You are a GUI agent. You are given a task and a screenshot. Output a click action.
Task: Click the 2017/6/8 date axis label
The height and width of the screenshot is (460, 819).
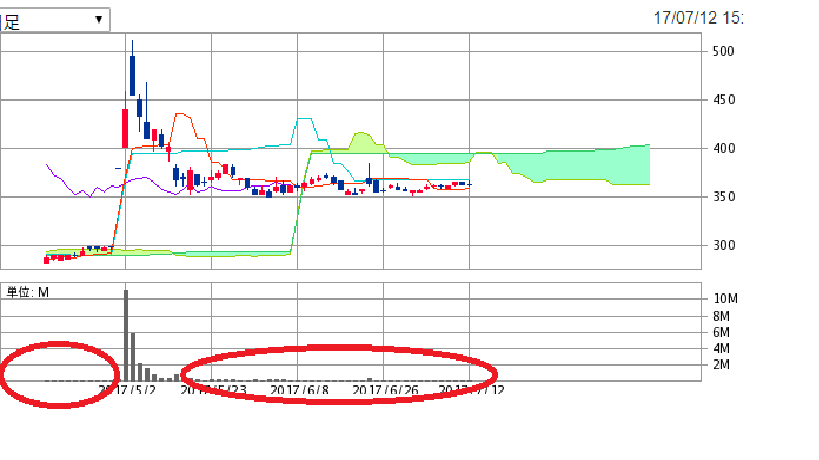pos(299,390)
